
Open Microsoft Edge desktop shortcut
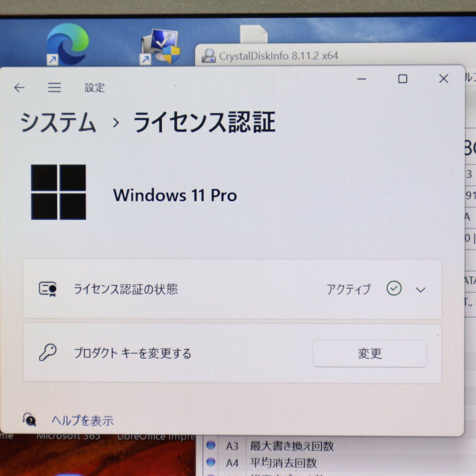coord(67,44)
